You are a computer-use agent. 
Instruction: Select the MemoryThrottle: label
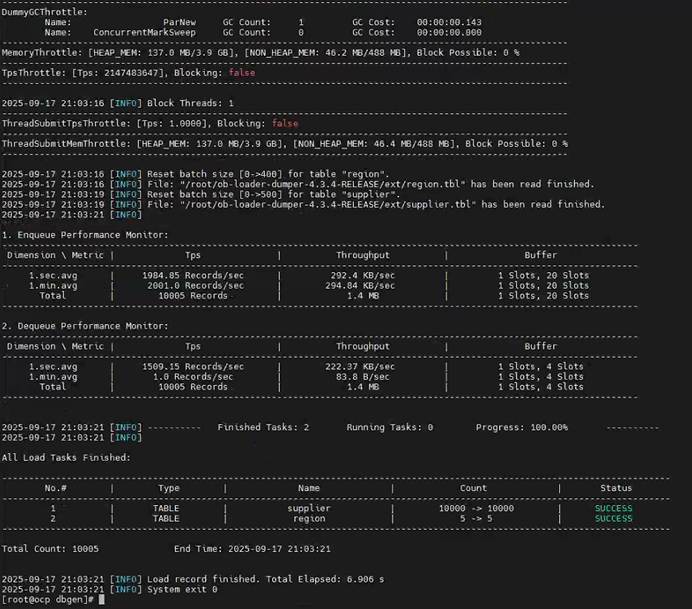[42, 53]
